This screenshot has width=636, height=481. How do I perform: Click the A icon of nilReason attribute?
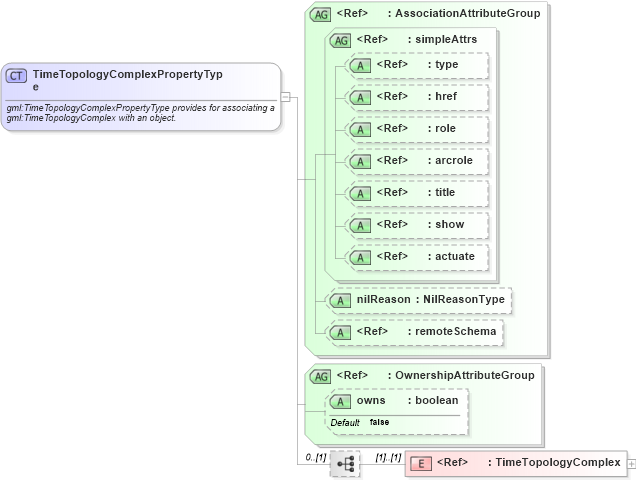pyautogui.click(x=340, y=301)
